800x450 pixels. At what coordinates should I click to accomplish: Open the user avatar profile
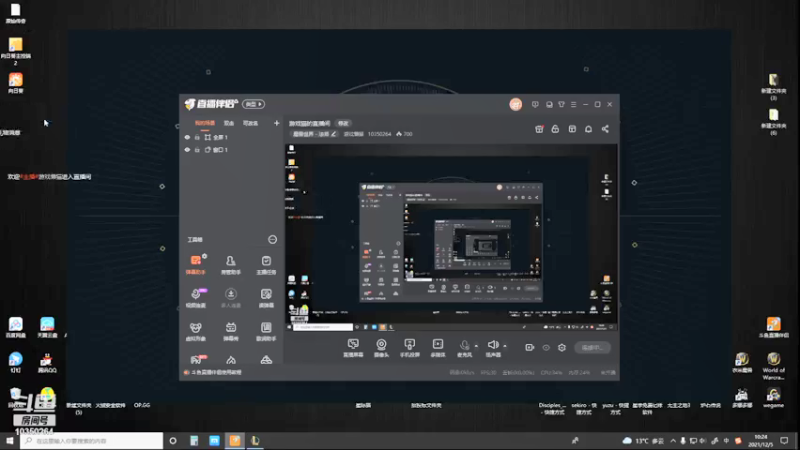coord(516,105)
